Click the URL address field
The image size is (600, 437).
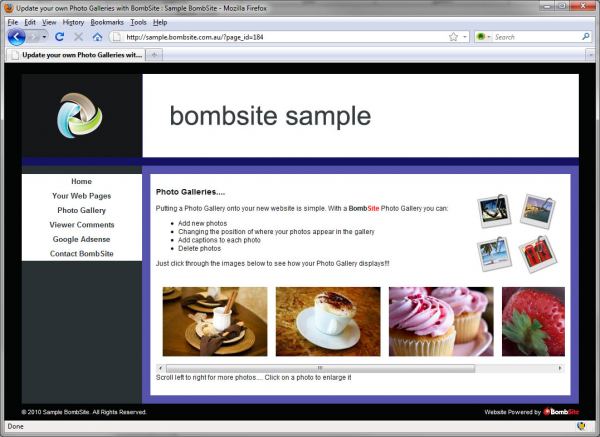(285, 37)
